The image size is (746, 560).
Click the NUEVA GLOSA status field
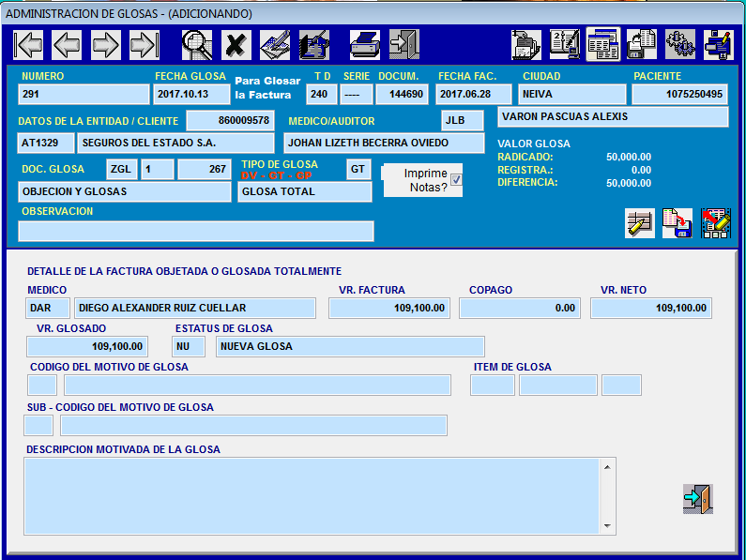350,347
